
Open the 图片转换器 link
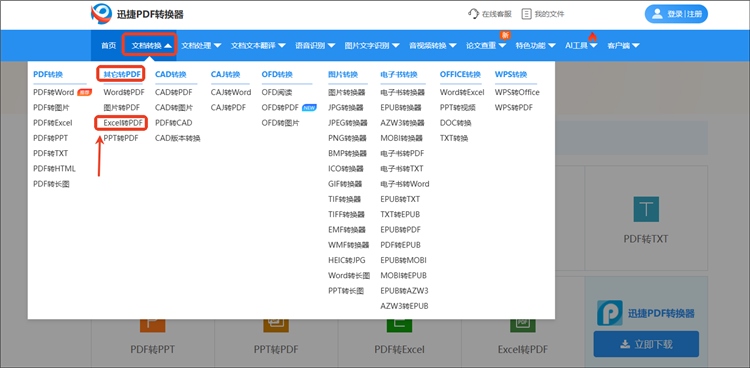point(346,92)
